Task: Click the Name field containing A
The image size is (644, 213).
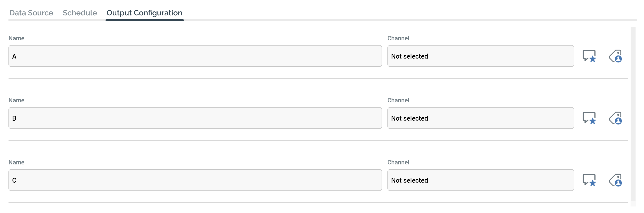Action: click(195, 56)
